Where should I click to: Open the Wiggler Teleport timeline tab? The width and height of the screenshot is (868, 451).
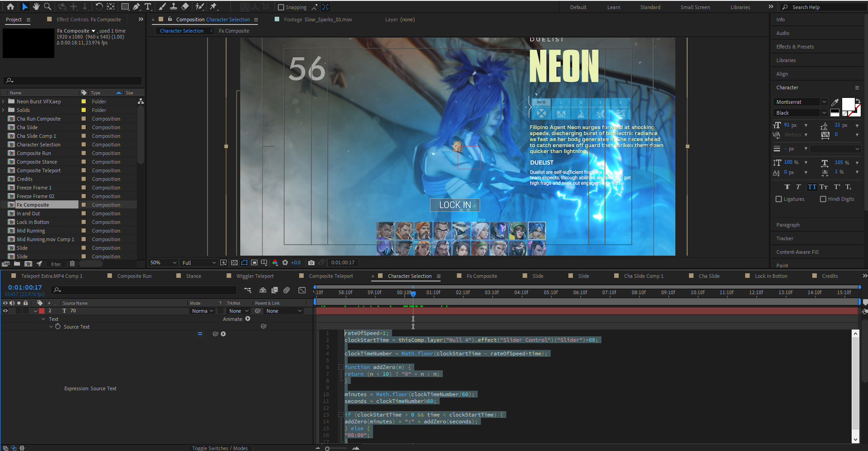[255, 276]
